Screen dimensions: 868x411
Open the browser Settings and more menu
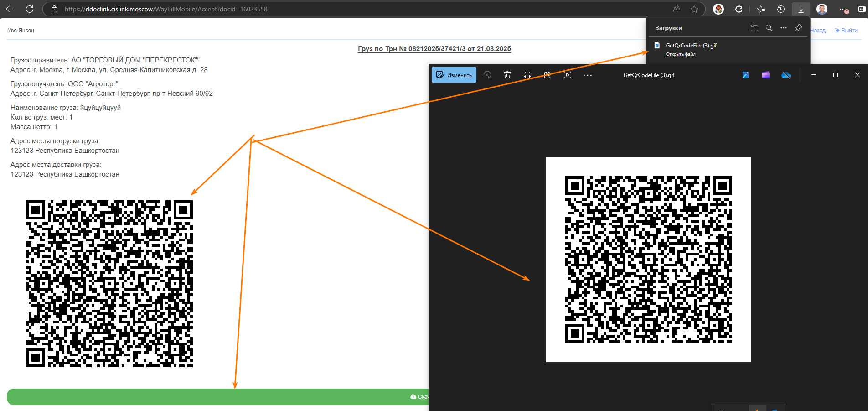pos(843,9)
